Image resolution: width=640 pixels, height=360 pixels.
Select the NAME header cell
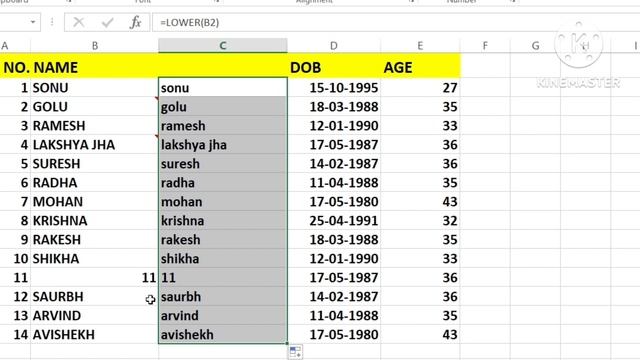coord(95,67)
